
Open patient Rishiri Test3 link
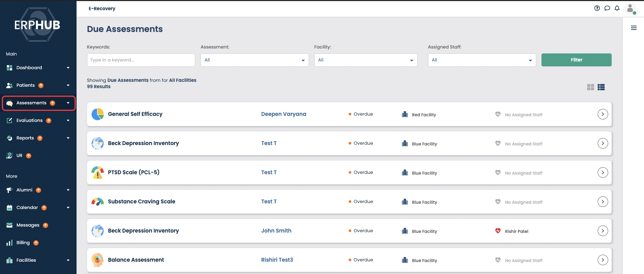coord(277,260)
